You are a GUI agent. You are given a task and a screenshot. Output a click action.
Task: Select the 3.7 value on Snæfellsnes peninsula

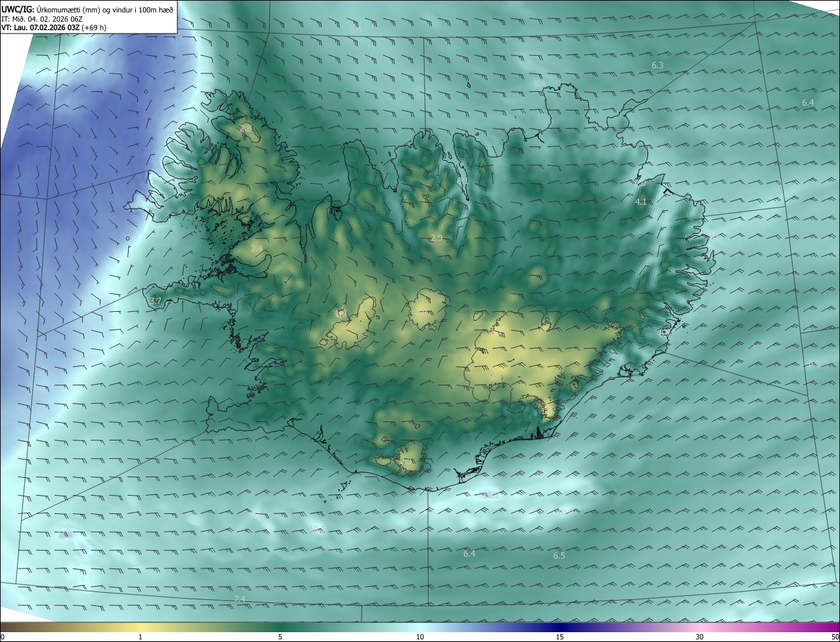pyautogui.click(x=156, y=301)
